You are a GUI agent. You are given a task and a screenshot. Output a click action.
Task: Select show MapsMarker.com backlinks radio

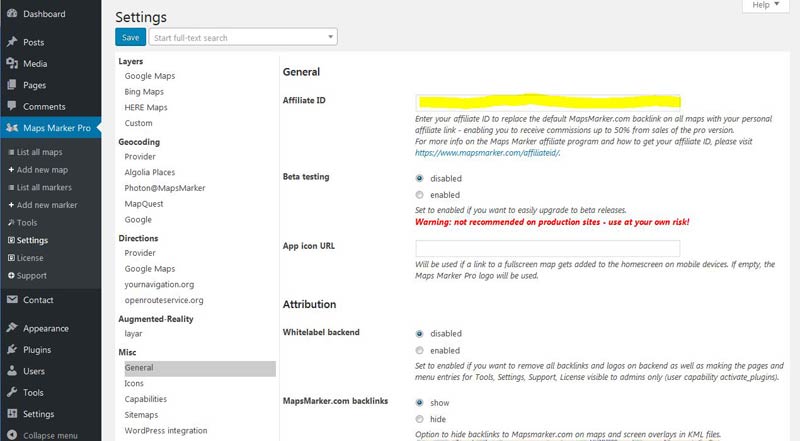coord(419,402)
